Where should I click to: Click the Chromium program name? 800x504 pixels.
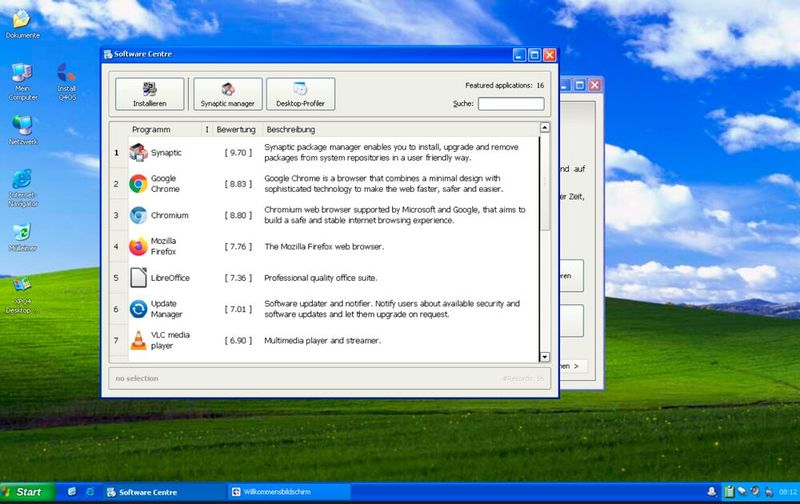pos(169,215)
